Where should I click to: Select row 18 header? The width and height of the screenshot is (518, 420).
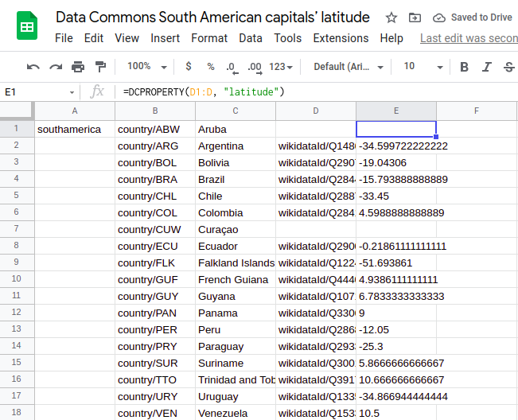(17, 412)
